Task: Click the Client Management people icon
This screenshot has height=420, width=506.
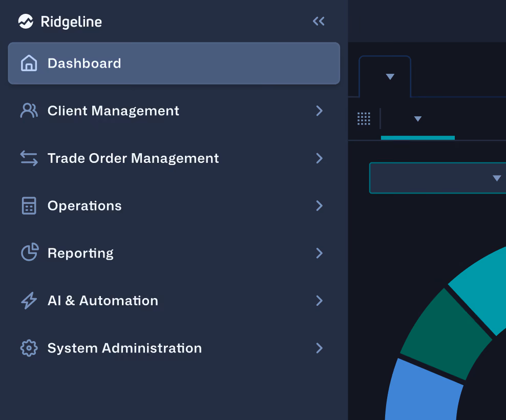Action: [29, 111]
